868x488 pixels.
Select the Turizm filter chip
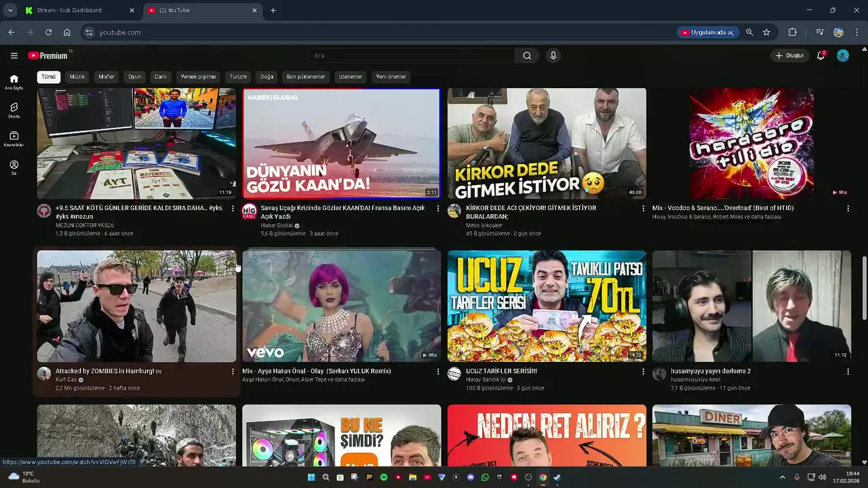tap(238, 77)
